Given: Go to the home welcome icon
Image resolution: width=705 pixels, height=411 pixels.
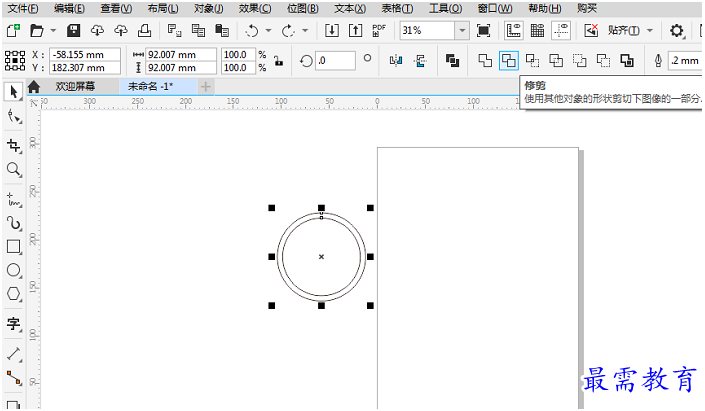Looking at the screenshot, I should [x=34, y=87].
